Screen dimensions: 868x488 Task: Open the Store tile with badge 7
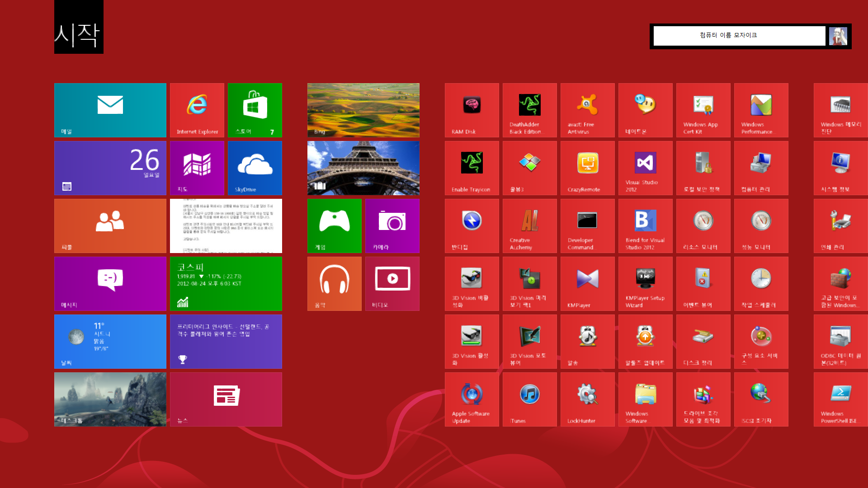click(255, 110)
